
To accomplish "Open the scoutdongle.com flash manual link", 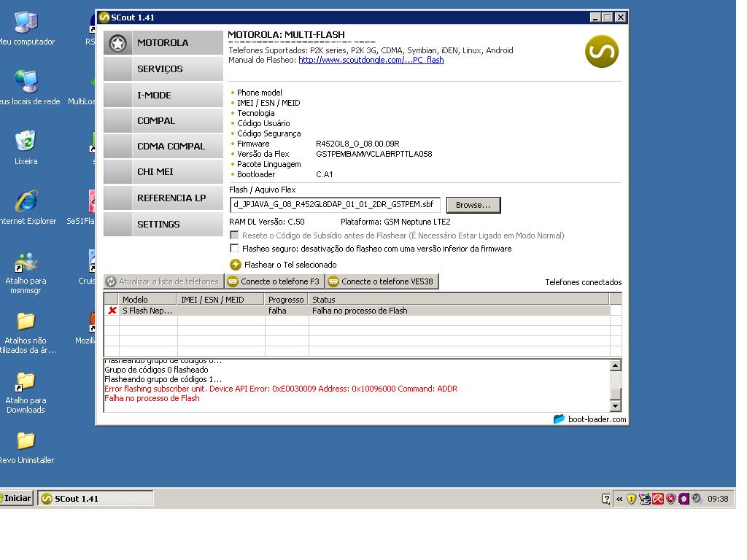I will [x=371, y=60].
